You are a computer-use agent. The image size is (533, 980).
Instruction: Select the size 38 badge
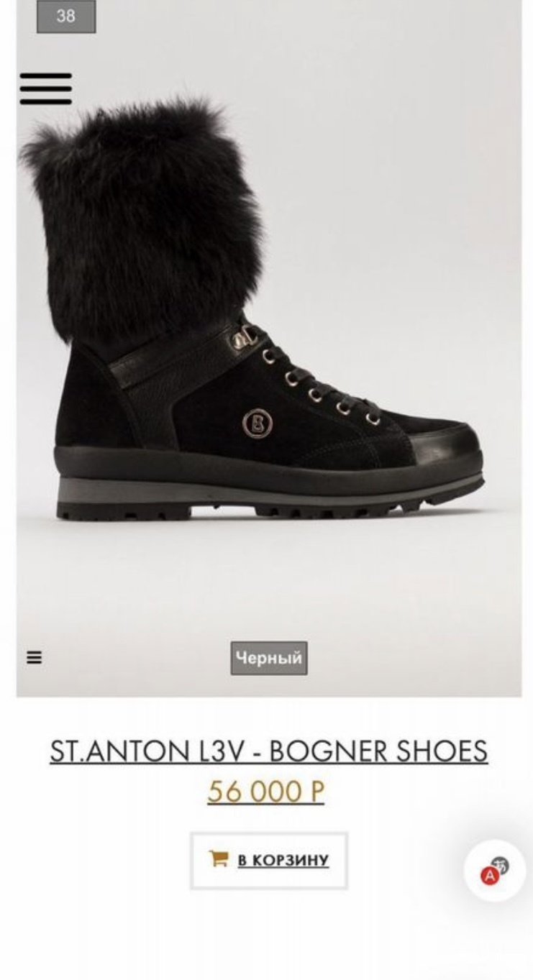[66, 16]
